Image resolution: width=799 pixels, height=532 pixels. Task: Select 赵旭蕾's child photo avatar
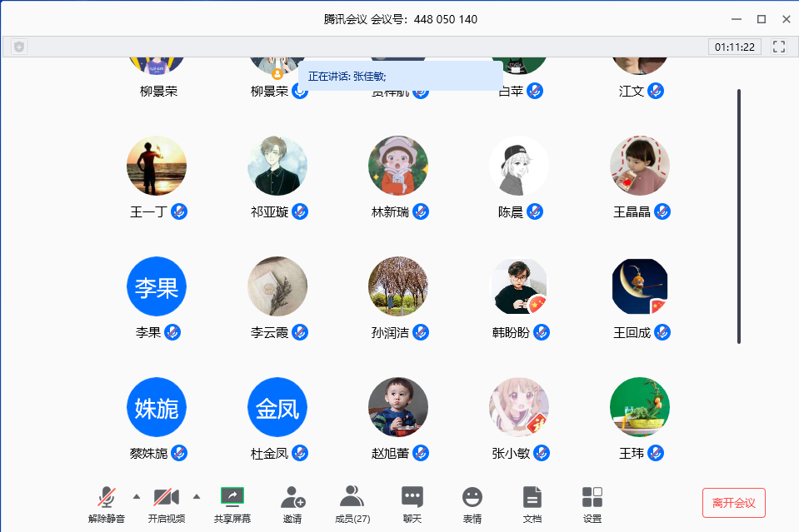398,407
